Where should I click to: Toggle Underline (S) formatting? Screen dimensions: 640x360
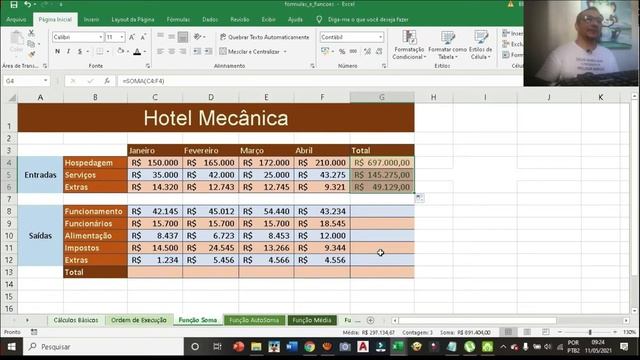coord(80,51)
